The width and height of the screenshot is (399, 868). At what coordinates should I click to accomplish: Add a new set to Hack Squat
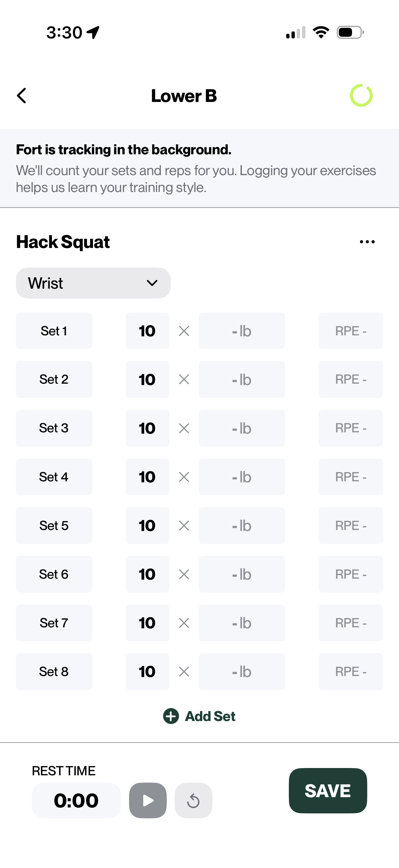[199, 716]
